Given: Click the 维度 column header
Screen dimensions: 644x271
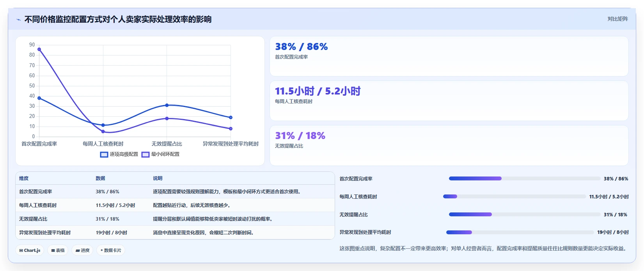Looking at the screenshot, I should click(24, 178).
